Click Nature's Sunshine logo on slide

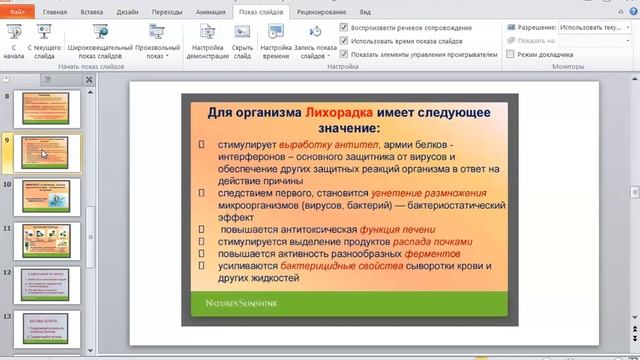coord(241,303)
